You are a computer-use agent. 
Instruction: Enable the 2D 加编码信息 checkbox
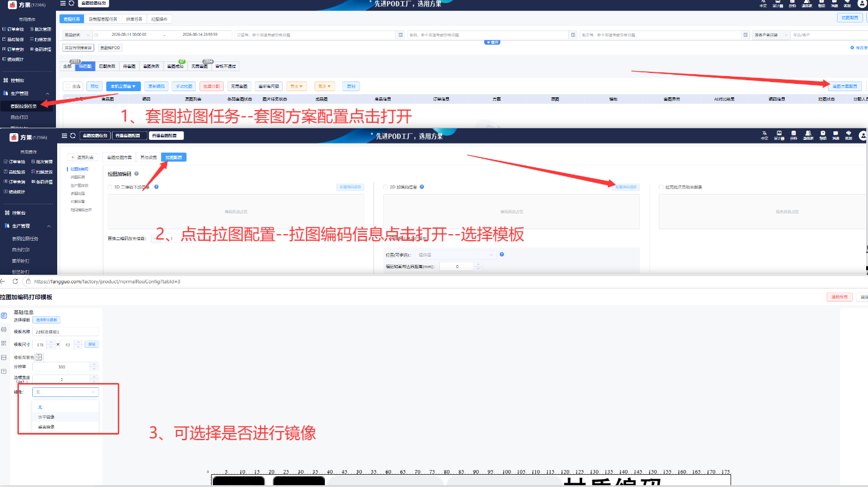point(386,187)
